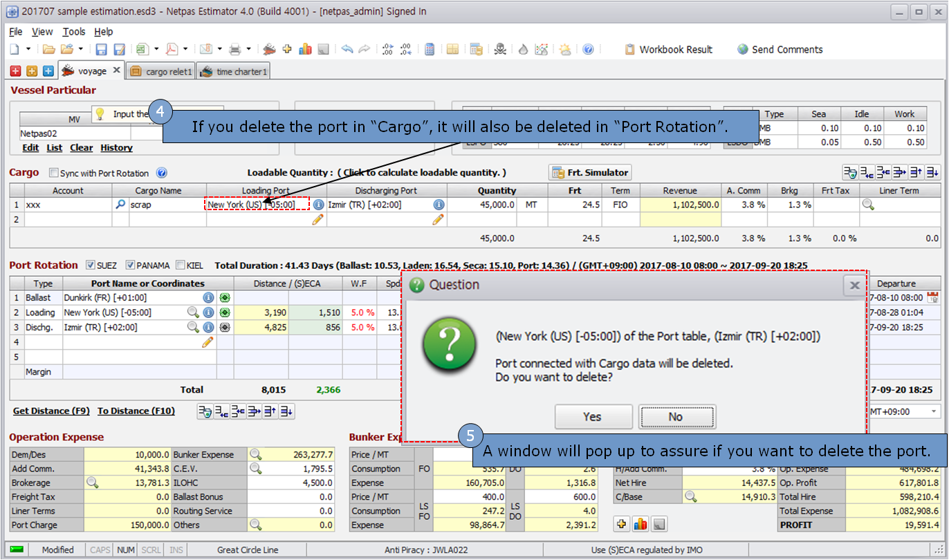Open file using the folder toolbar icon

click(48, 49)
